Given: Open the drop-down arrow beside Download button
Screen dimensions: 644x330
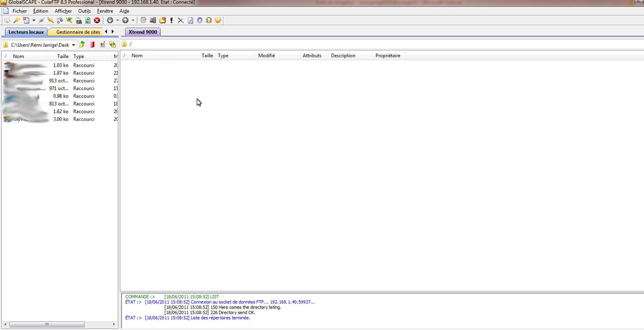Looking at the screenshot, I should (x=117, y=20).
